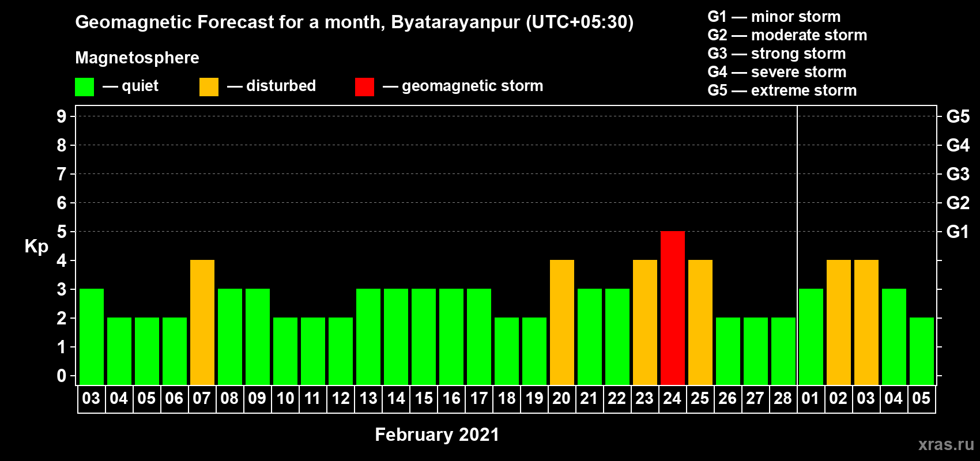
Task: Select the orange bar for February 07
Action: pos(202,322)
